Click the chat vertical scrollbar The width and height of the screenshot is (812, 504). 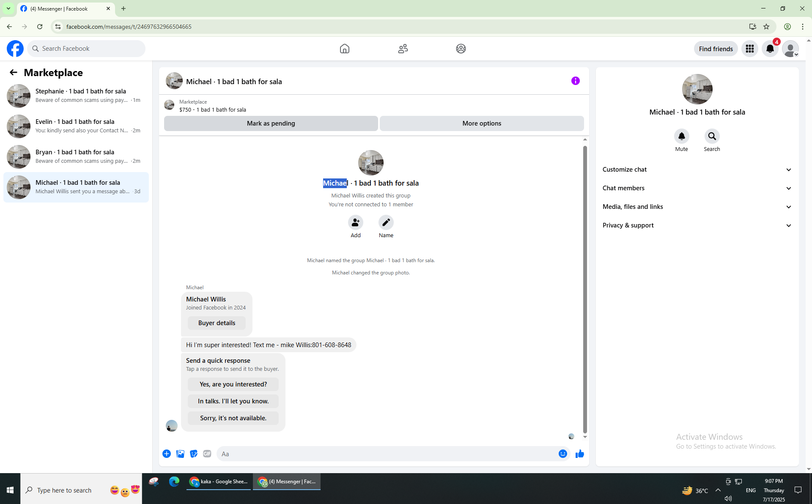[585, 289]
